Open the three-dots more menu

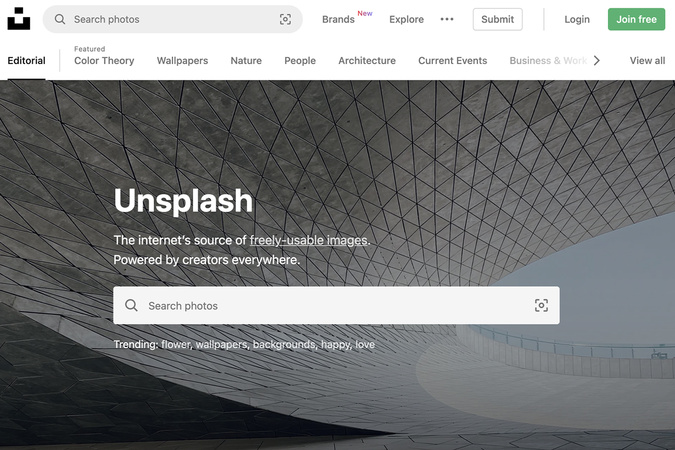click(x=447, y=19)
